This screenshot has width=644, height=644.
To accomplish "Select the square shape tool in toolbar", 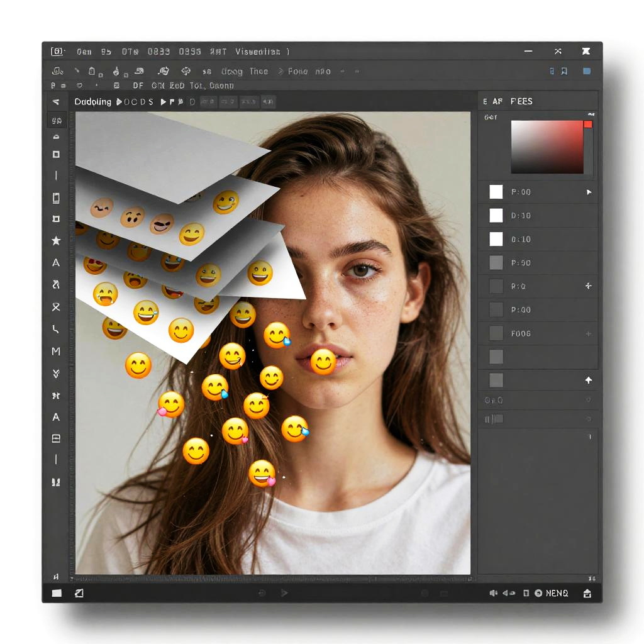I will tap(56, 155).
